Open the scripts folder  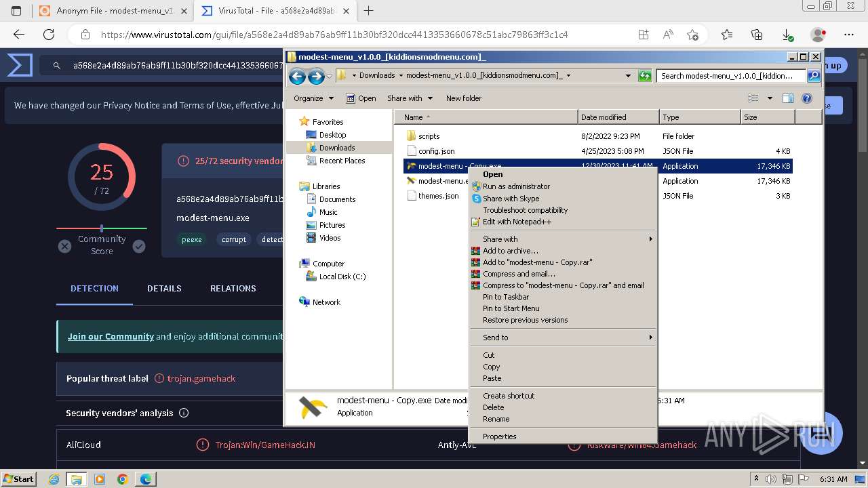click(x=429, y=136)
